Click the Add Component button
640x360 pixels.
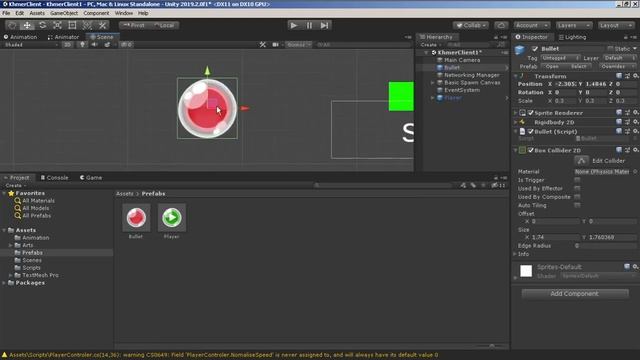tap(575, 293)
